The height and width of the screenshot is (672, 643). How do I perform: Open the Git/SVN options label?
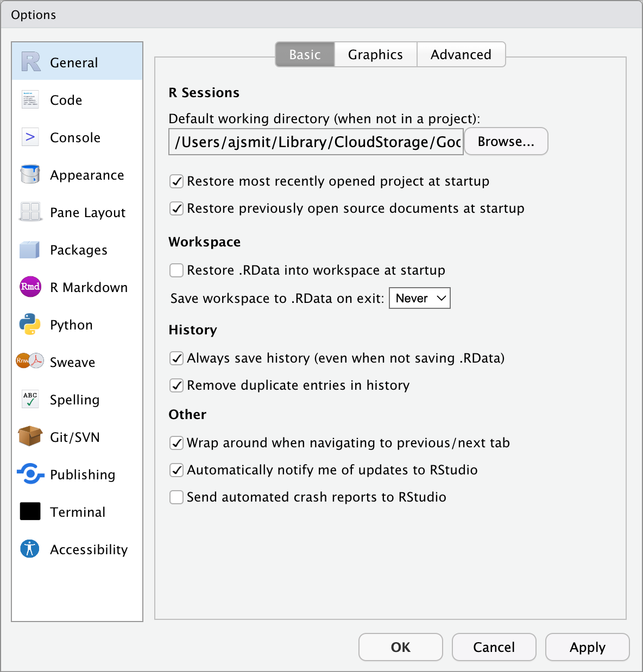75,437
